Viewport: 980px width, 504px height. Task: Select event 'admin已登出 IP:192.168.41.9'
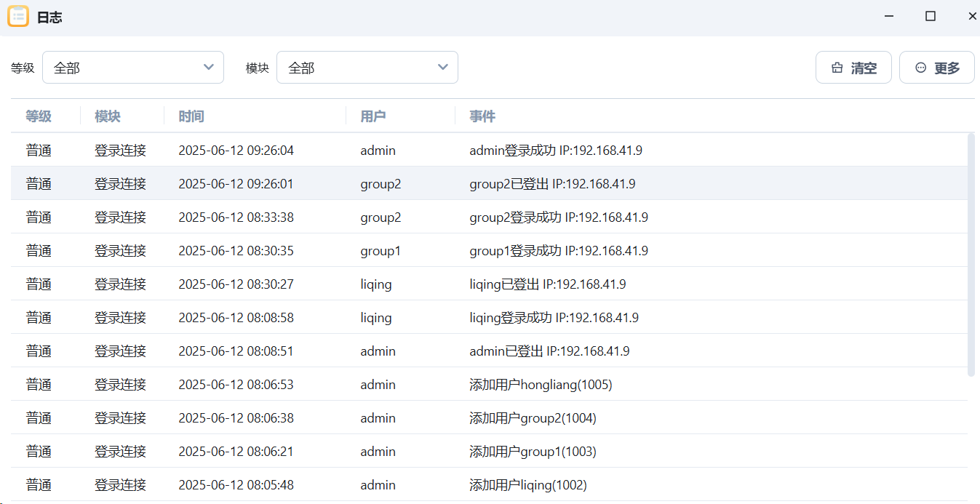coord(549,351)
